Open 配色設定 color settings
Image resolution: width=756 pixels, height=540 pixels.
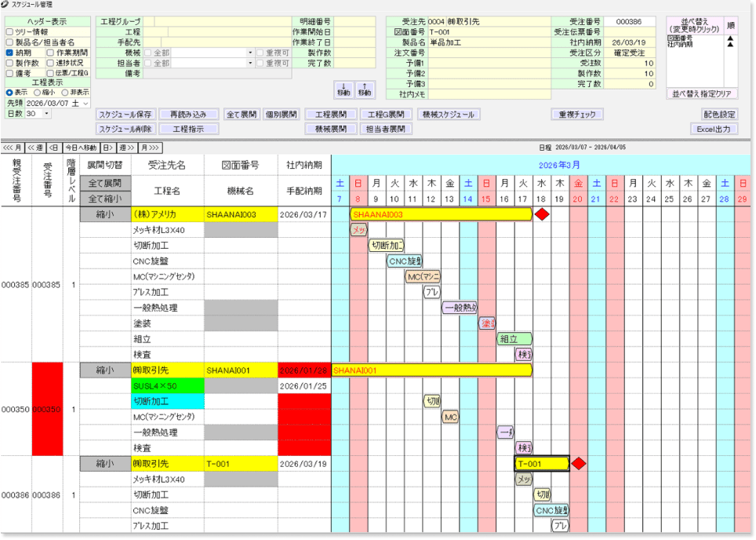[x=719, y=115]
